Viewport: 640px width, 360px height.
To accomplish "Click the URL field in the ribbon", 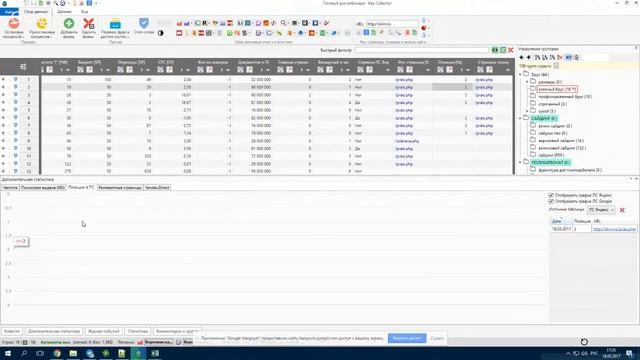I will 392,24.
